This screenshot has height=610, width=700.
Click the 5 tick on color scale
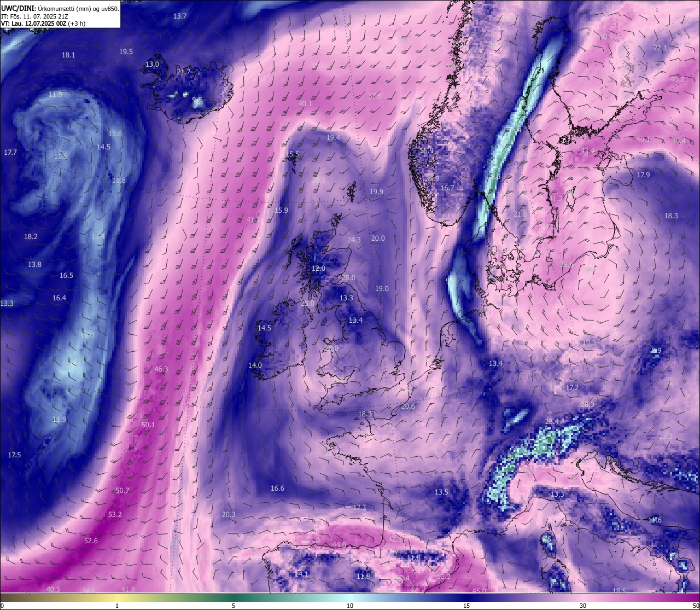coord(234,606)
